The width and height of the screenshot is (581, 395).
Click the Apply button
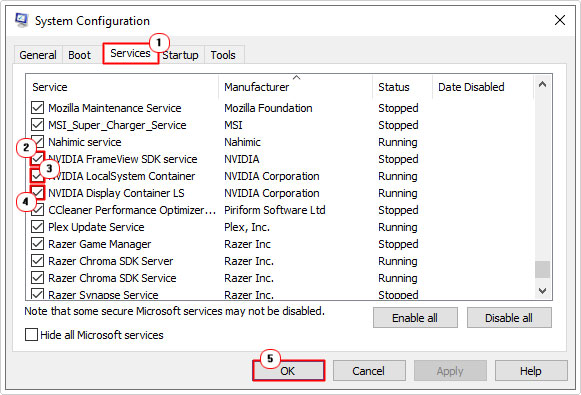click(450, 371)
